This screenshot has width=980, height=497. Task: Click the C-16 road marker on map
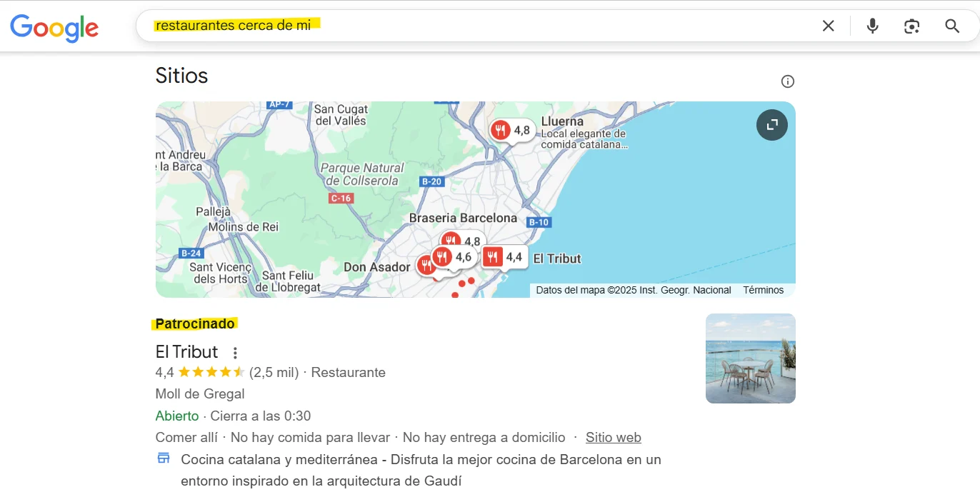[341, 198]
